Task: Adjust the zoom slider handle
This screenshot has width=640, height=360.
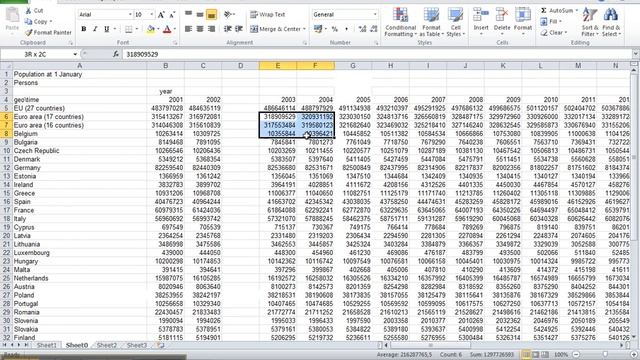Action: 605,355
